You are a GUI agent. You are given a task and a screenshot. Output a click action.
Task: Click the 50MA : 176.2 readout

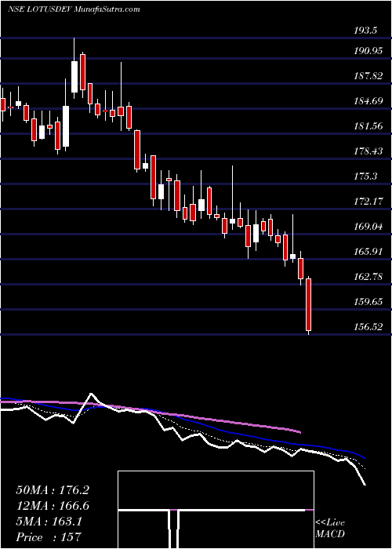click(53, 490)
